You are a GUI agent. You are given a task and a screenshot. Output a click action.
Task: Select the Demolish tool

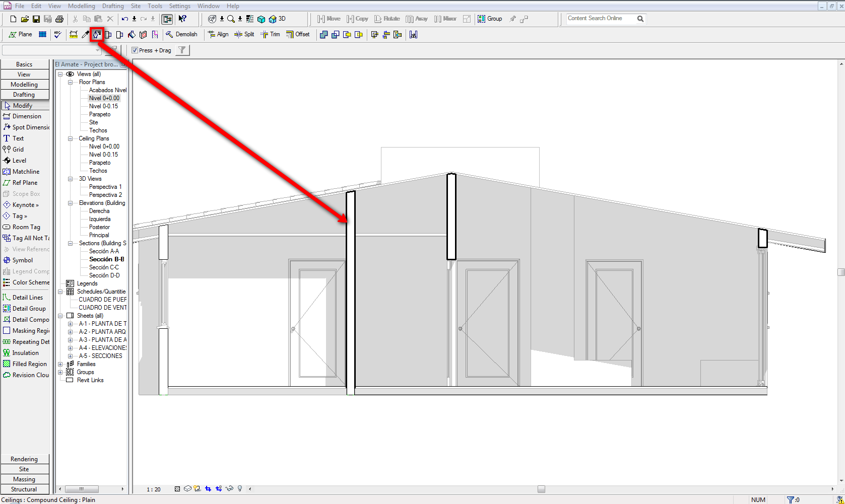click(181, 34)
